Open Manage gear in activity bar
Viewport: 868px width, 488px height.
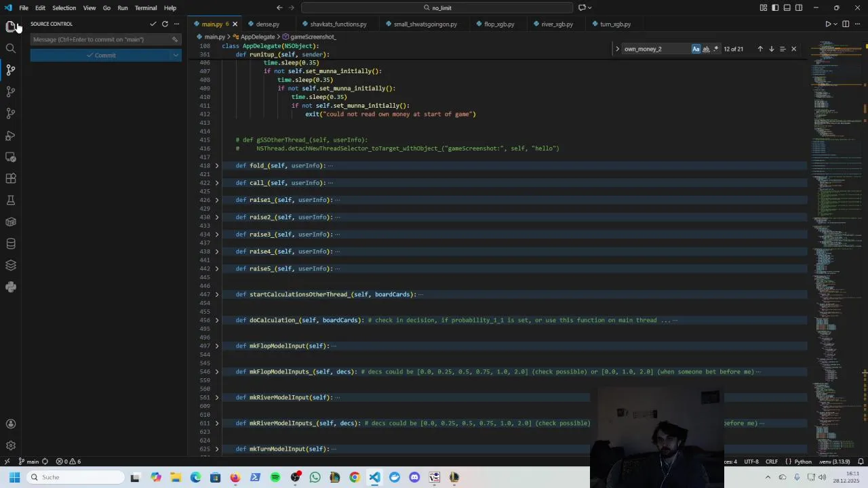click(11, 445)
